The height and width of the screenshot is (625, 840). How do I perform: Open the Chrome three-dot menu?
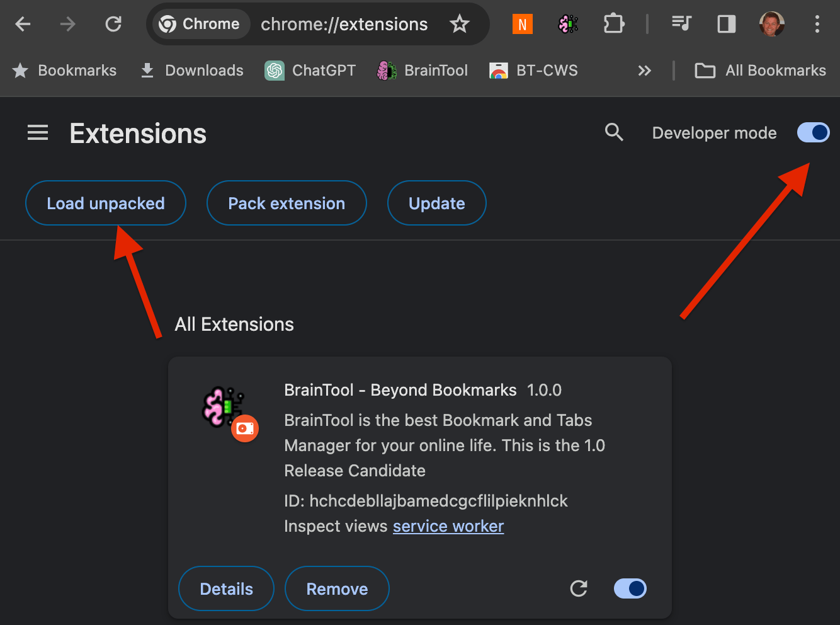click(817, 24)
